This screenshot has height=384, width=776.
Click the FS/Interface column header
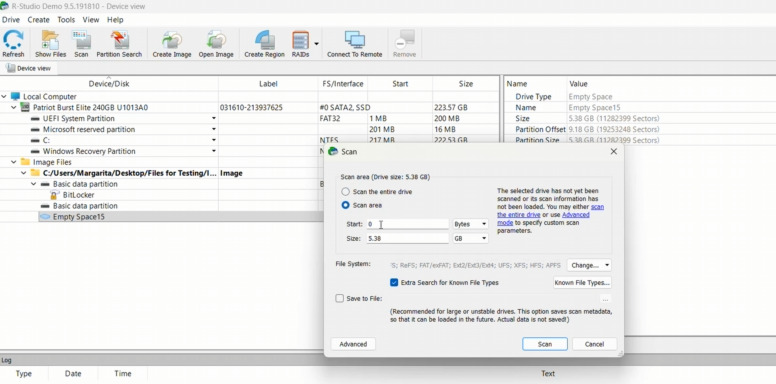pyautogui.click(x=342, y=84)
